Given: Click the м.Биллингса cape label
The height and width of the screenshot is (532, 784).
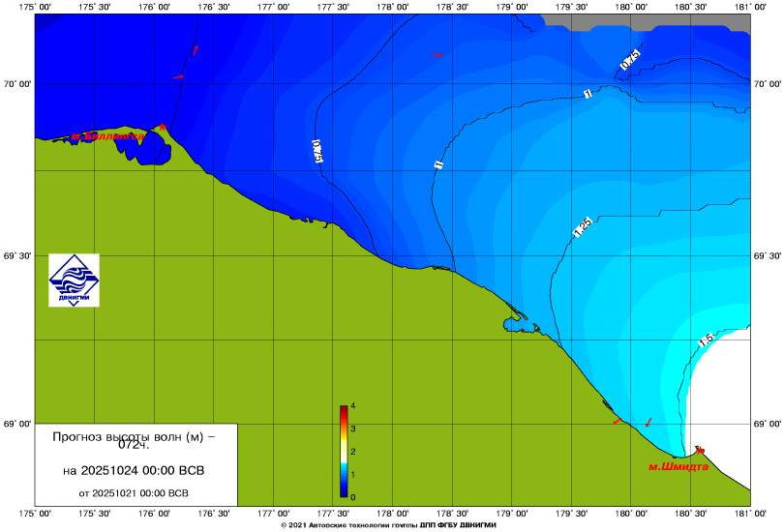Looking at the screenshot, I should (105, 136).
